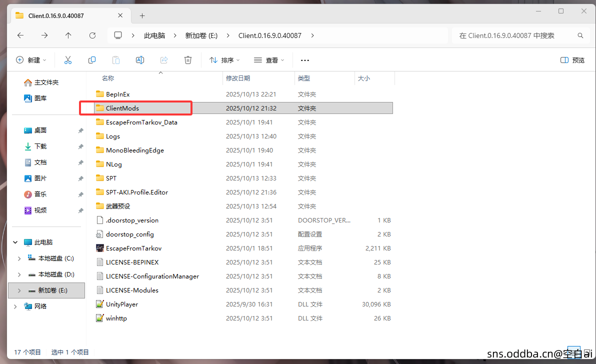Click the Refresh button in navigation bar
Viewport: 596px width, 364px height.
(92, 35)
